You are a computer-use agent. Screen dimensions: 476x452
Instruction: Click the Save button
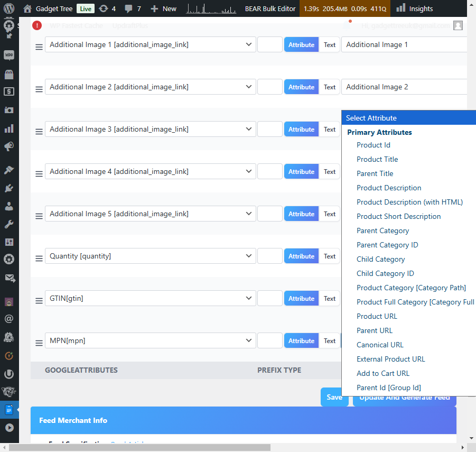[334, 397]
